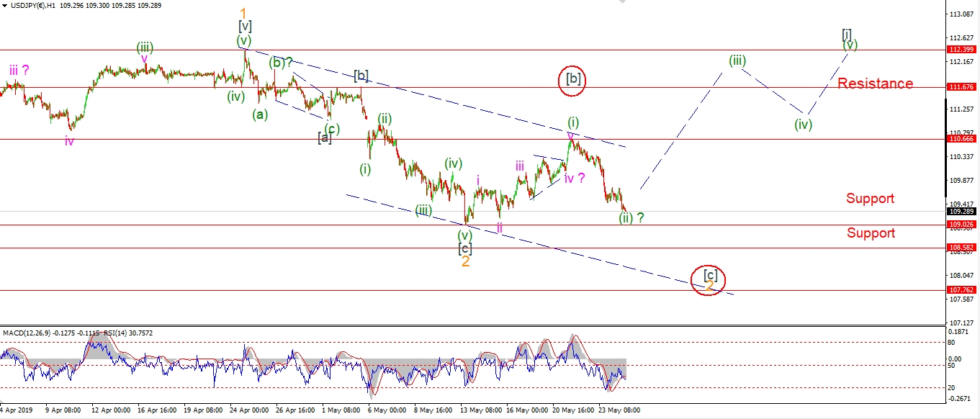Click the projected [i] label at top right
The width and height of the screenshot is (980, 419).
point(848,33)
